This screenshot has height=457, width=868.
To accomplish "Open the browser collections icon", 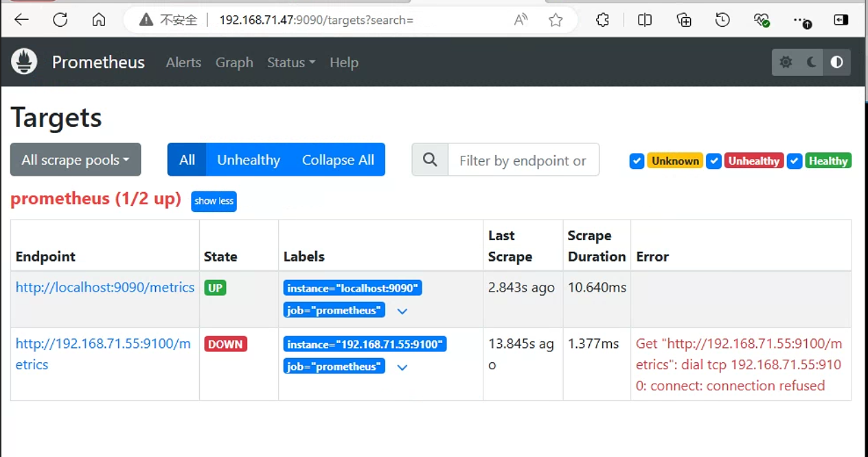I will [x=684, y=20].
